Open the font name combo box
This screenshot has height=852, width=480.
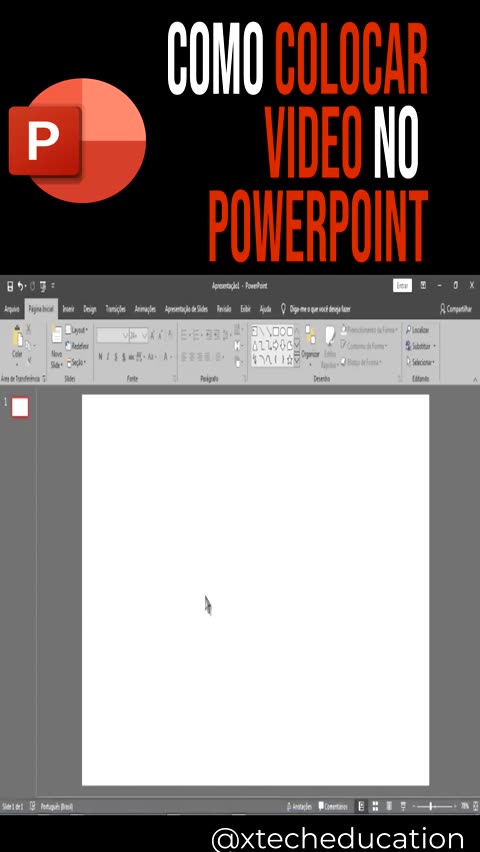113,336
